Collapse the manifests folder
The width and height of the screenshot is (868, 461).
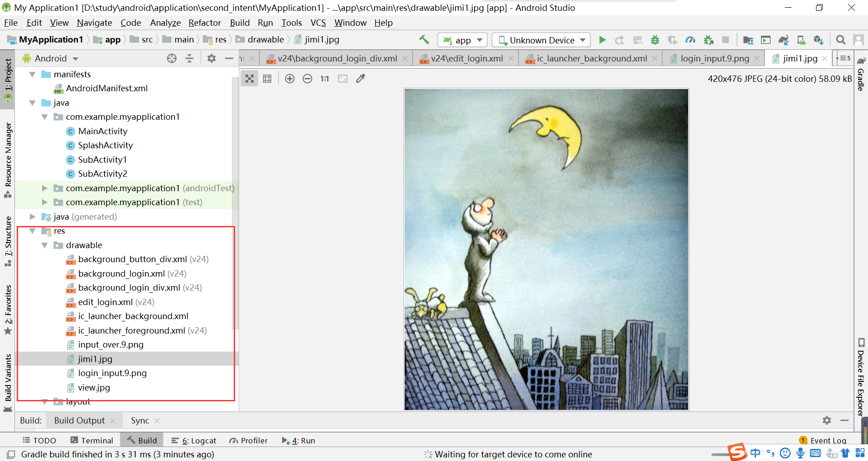click(32, 74)
